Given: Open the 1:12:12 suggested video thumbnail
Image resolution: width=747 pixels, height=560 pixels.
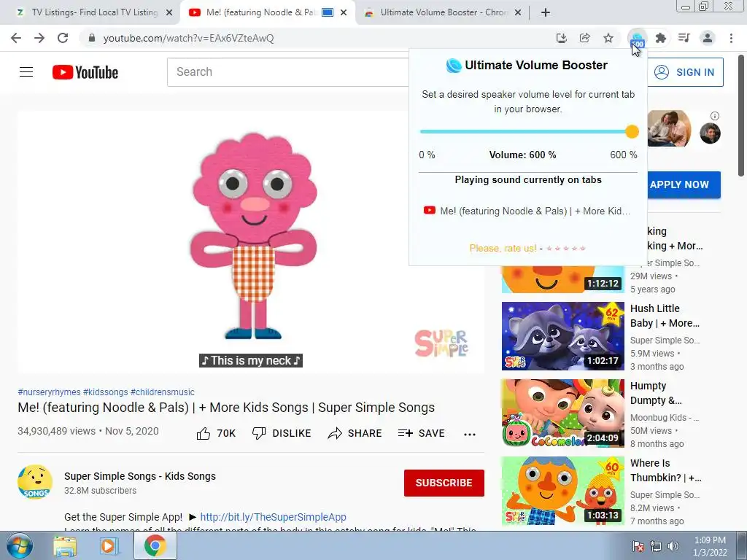Looking at the screenshot, I should tap(562, 279).
